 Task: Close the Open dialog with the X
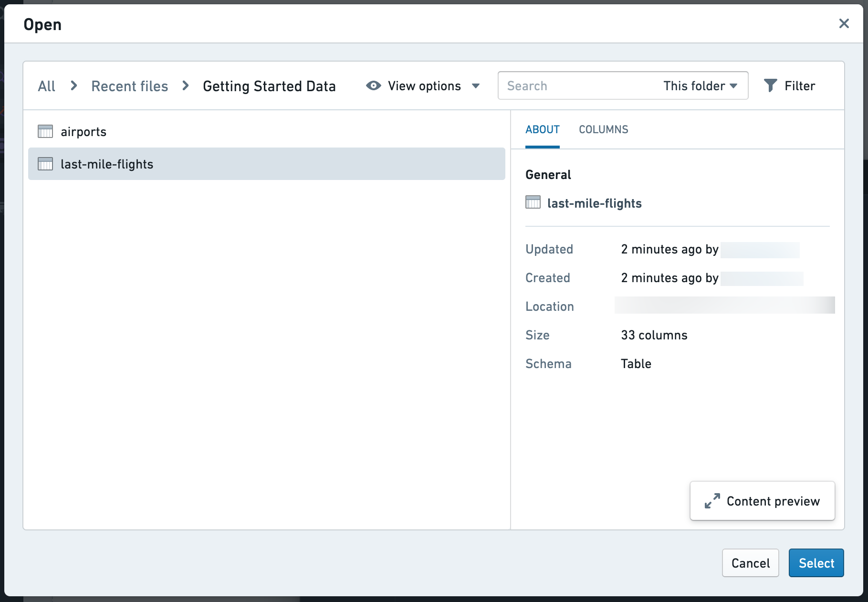point(844,23)
